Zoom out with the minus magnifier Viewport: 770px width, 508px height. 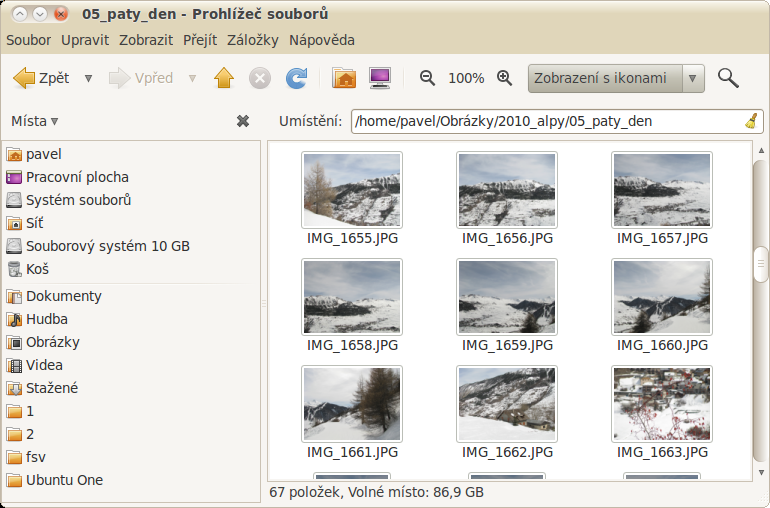coord(427,78)
